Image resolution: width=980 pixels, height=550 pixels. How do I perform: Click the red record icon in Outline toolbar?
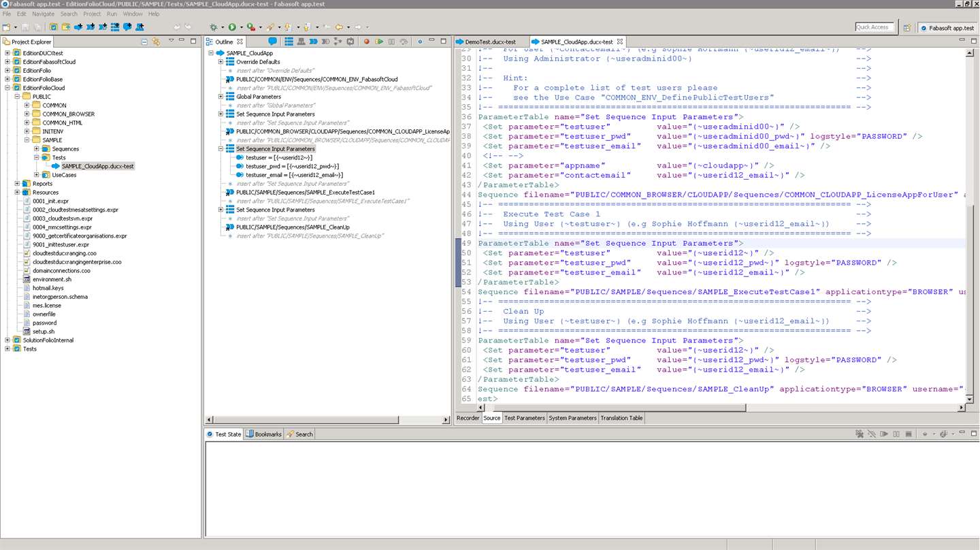[366, 42]
